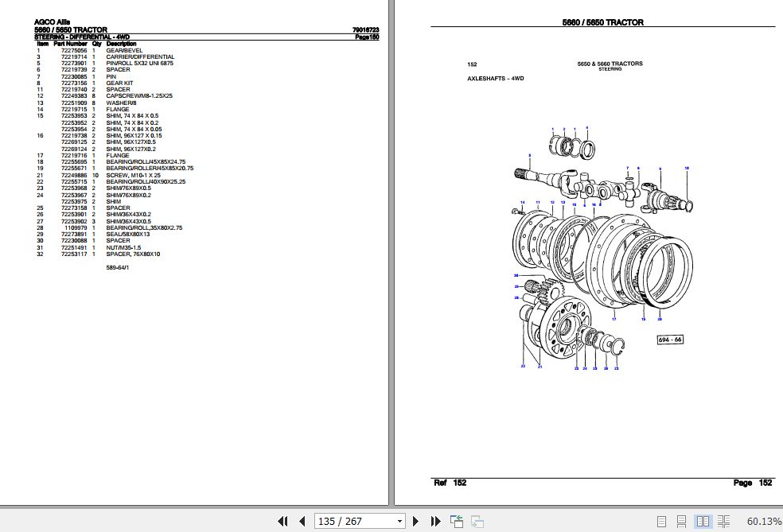Screen dimensions: 783x532
Task: Advance to the next page
Action: (416, 521)
